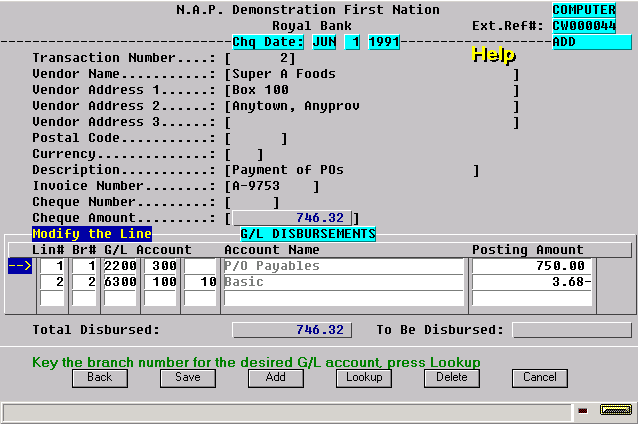
Task: Click the Invoice Number field A-9753
Action: (273, 186)
